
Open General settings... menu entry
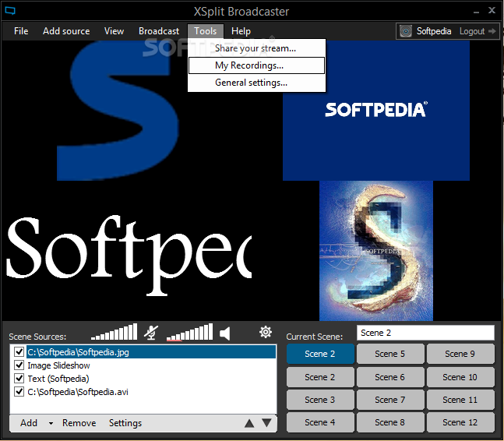(256, 83)
